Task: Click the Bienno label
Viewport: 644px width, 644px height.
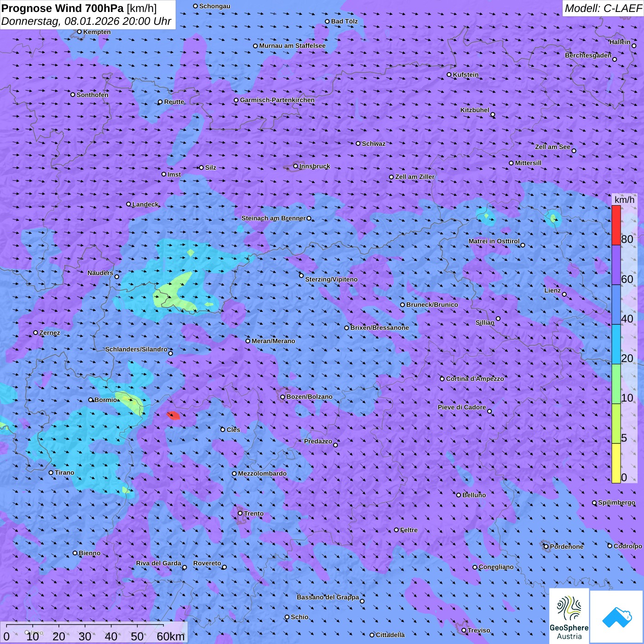Action: coord(89,553)
